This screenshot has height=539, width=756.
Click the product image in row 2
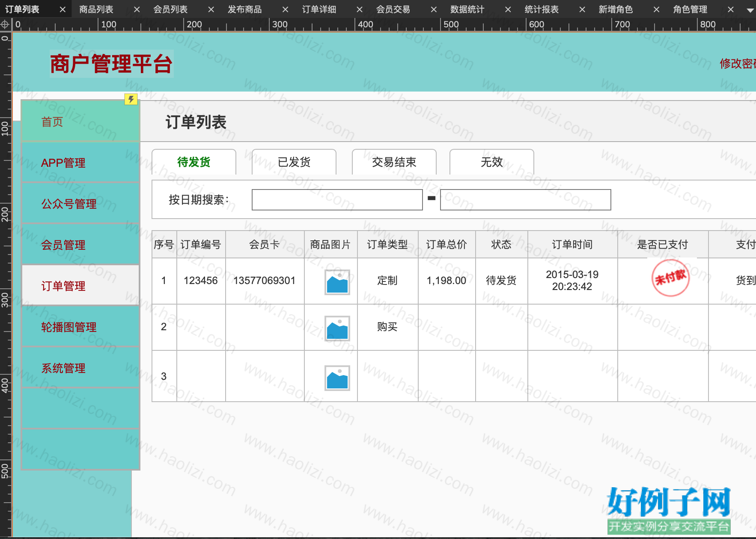point(337,329)
